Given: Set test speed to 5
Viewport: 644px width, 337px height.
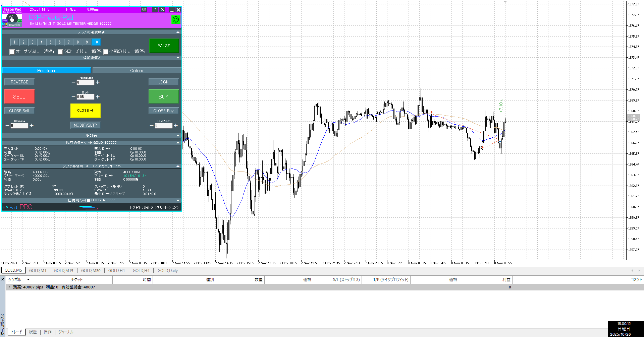Looking at the screenshot, I should [x=51, y=42].
